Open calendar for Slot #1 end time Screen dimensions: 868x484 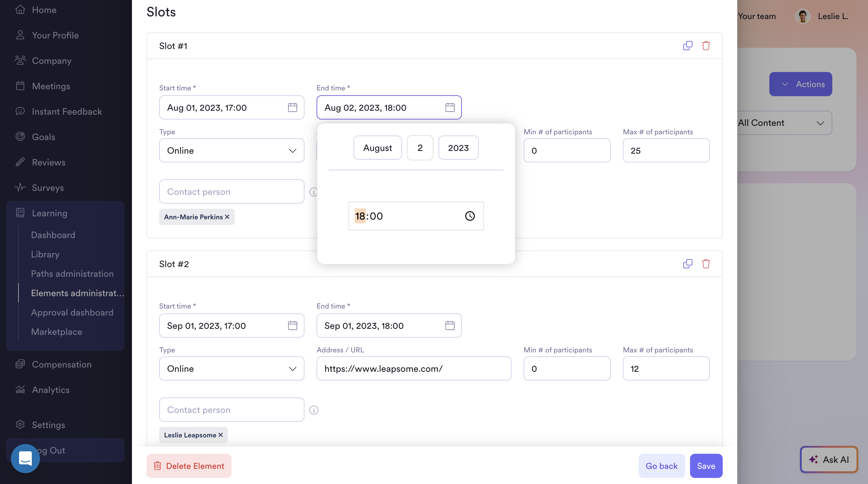click(450, 107)
